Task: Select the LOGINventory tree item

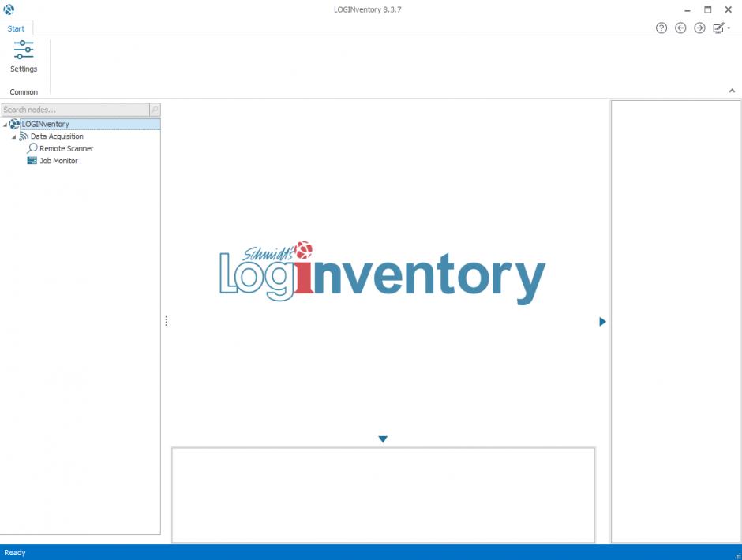Action: point(46,124)
